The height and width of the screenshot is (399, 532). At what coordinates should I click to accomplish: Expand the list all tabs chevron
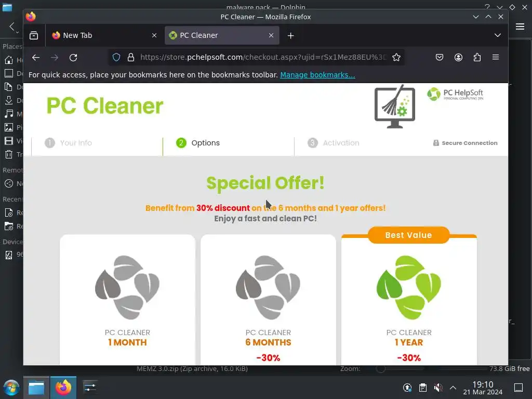[x=497, y=35]
